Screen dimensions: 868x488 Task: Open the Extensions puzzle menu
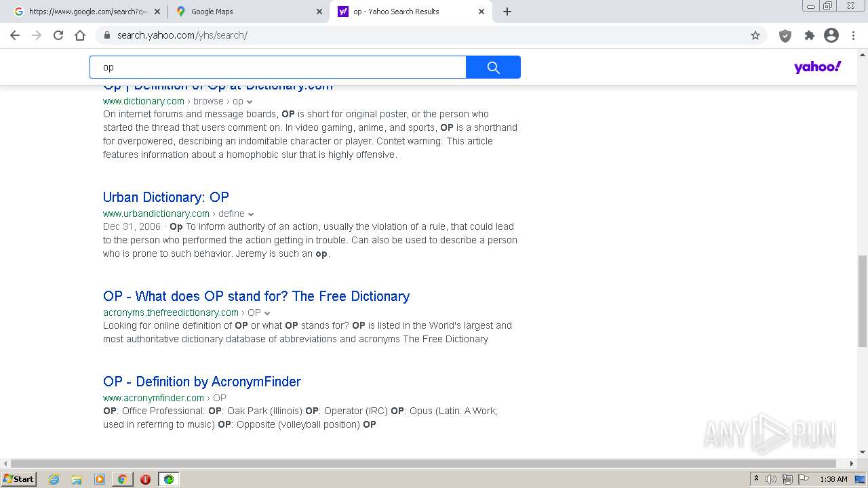[x=809, y=35]
